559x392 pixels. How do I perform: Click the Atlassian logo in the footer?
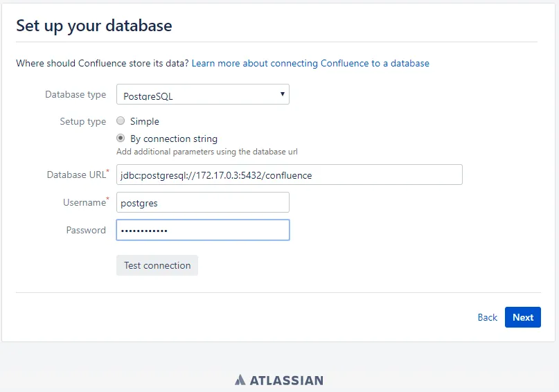click(279, 380)
